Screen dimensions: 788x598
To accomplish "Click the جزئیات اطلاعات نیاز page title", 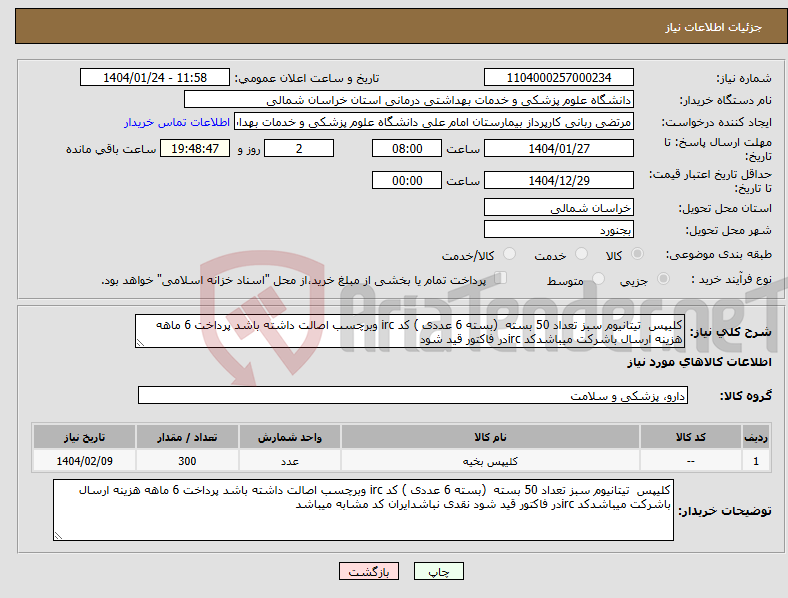I will point(714,27).
